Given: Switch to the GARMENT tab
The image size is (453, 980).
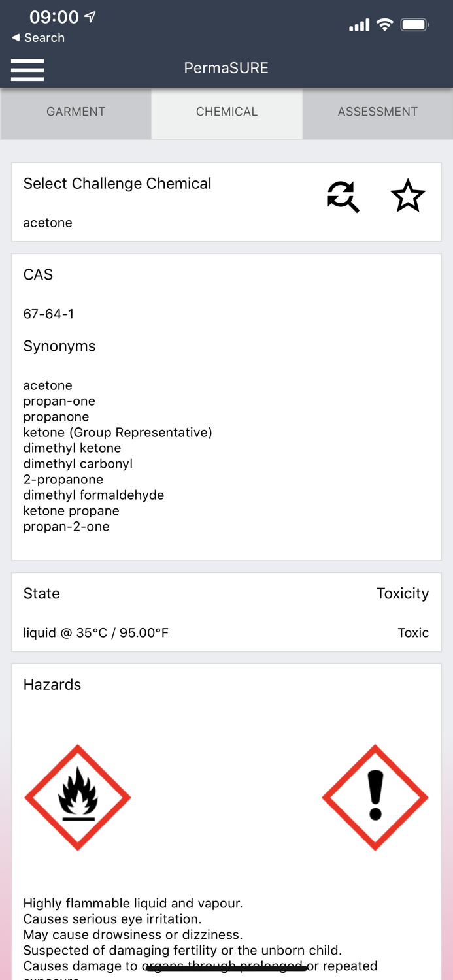Looking at the screenshot, I should pos(76,112).
